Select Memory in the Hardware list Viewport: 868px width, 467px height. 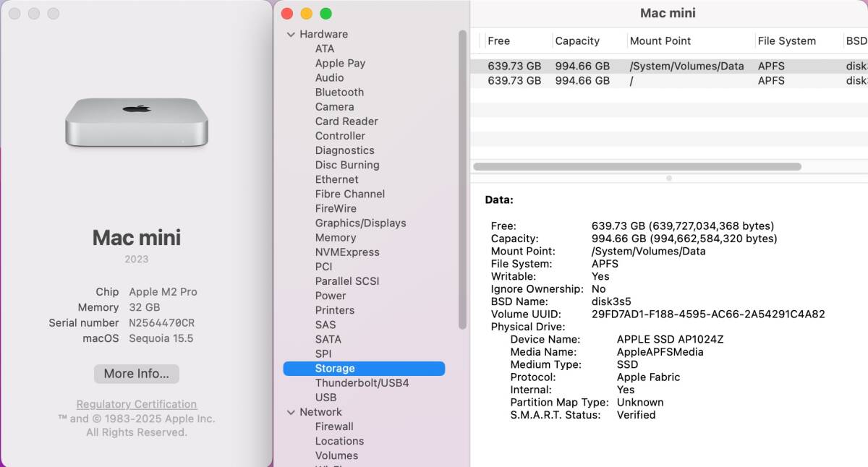[336, 237]
